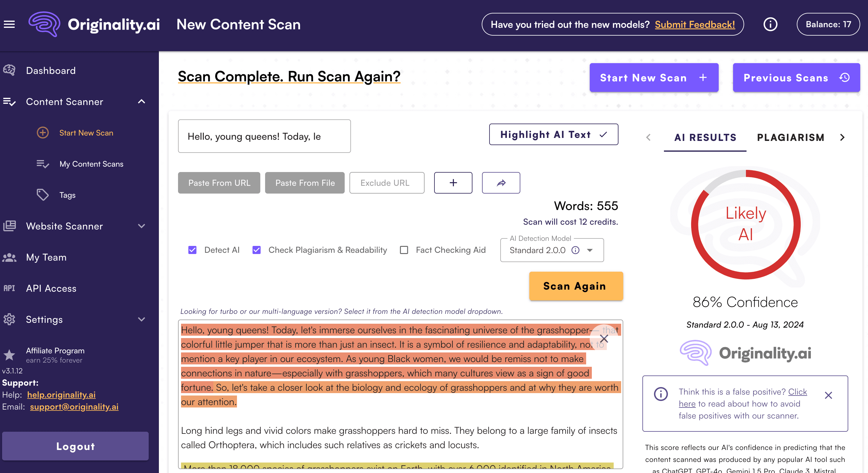The width and height of the screenshot is (868, 473).
Task: Click the Affiliate Program star icon
Action: (9, 355)
